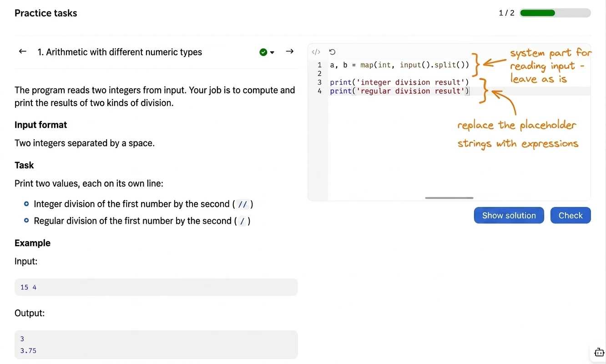This screenshot has width=606, height=364.
Task: Click the 'Regular division' bullet item text
Action: pyautogui.click(x=142, y=221)
